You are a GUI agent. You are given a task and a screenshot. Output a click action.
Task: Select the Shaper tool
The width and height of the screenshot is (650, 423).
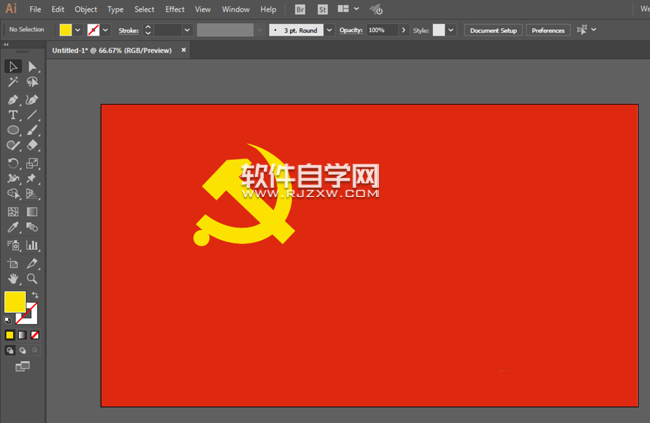[x=13, y=146]
